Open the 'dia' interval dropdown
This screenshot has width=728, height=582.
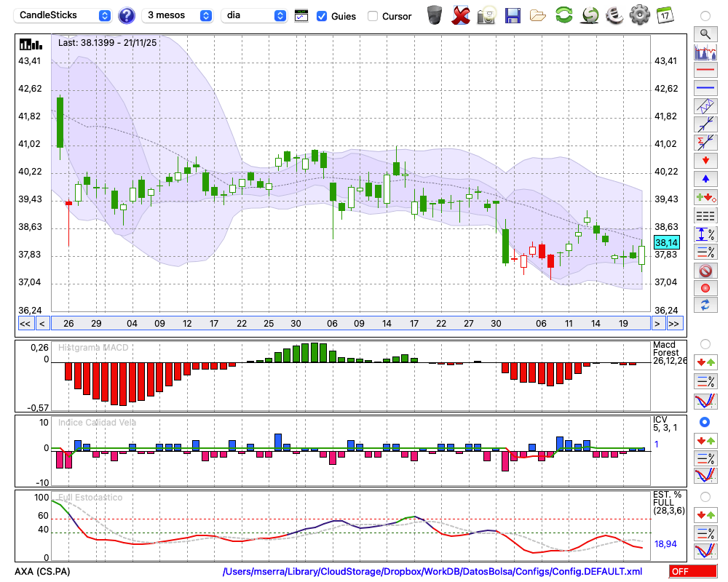click(253, 15)
